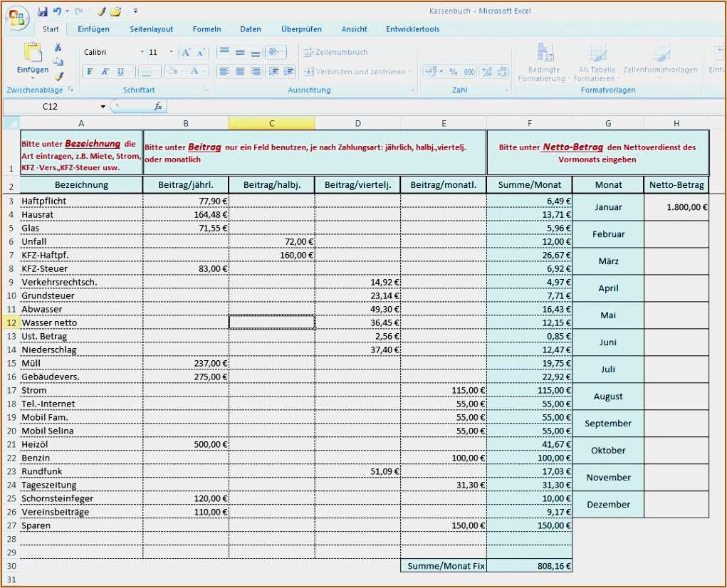This screenshot has width=727, height=588.
Task: Use the format painter brush in Zwischenablage
Action: coord(59,76)
